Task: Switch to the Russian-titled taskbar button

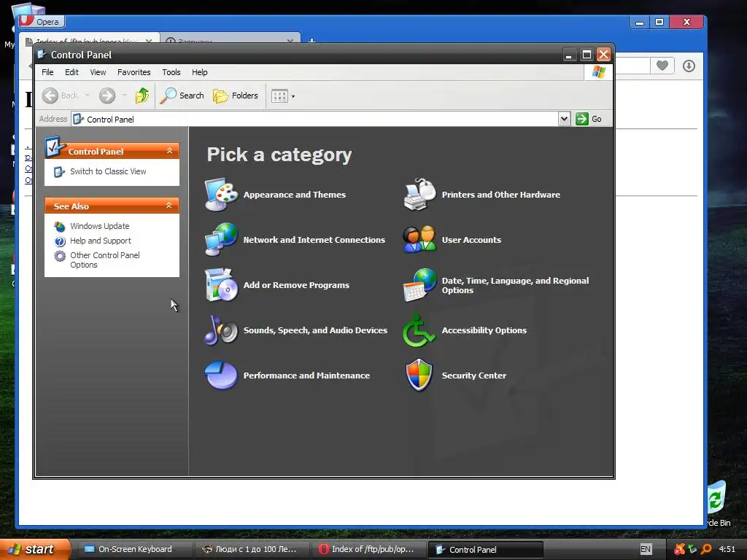Action: pos(252,550)
